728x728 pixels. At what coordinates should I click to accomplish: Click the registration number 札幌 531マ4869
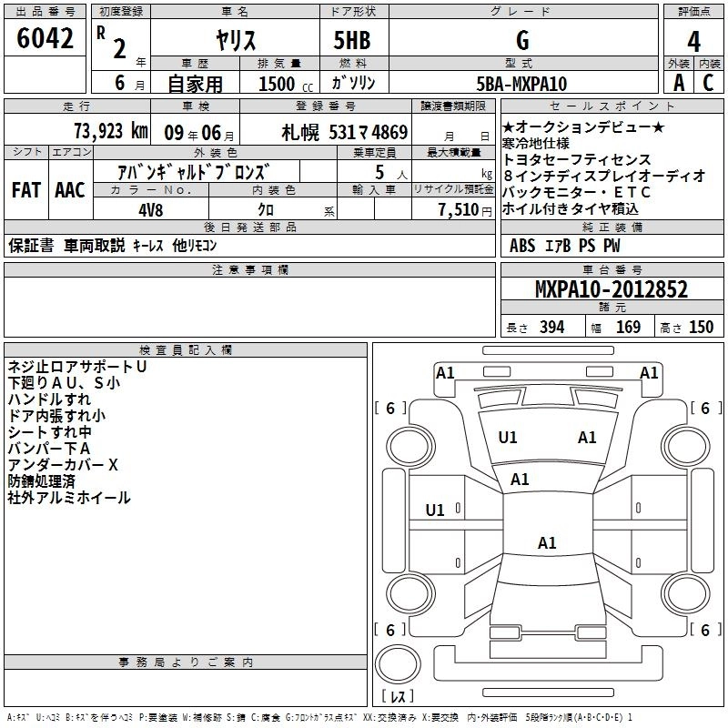tap(344, 131)
